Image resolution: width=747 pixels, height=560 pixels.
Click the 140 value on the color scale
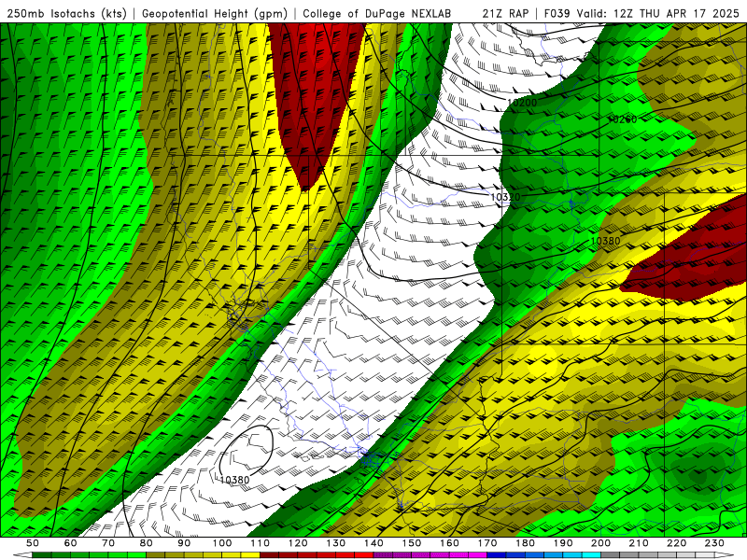(x=373, y=543)
